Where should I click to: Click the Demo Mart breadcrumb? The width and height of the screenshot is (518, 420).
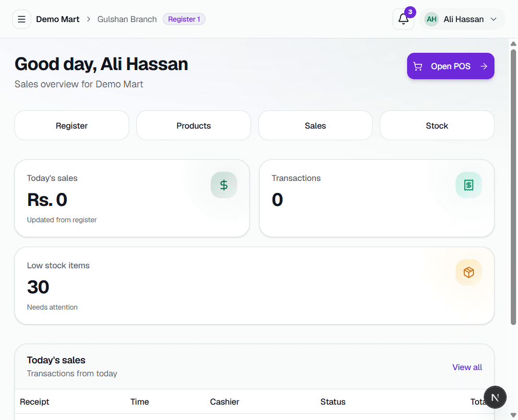(58, 19)
